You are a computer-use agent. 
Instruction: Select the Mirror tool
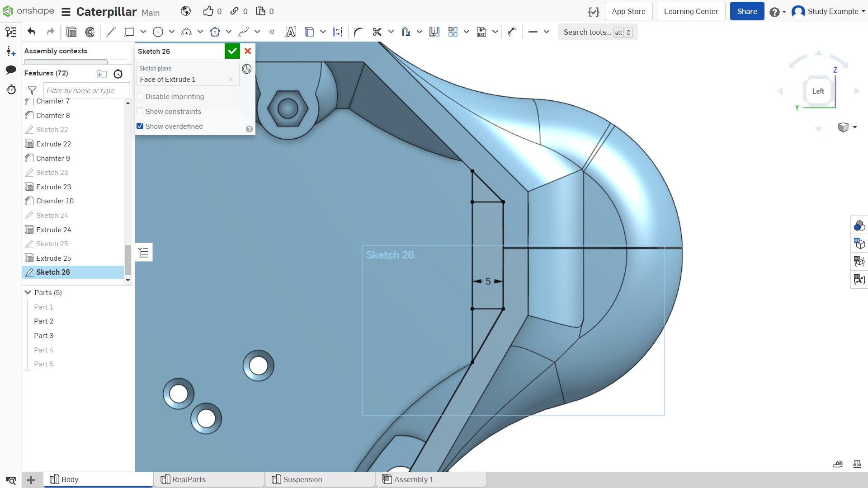click(x=434, y=32)
